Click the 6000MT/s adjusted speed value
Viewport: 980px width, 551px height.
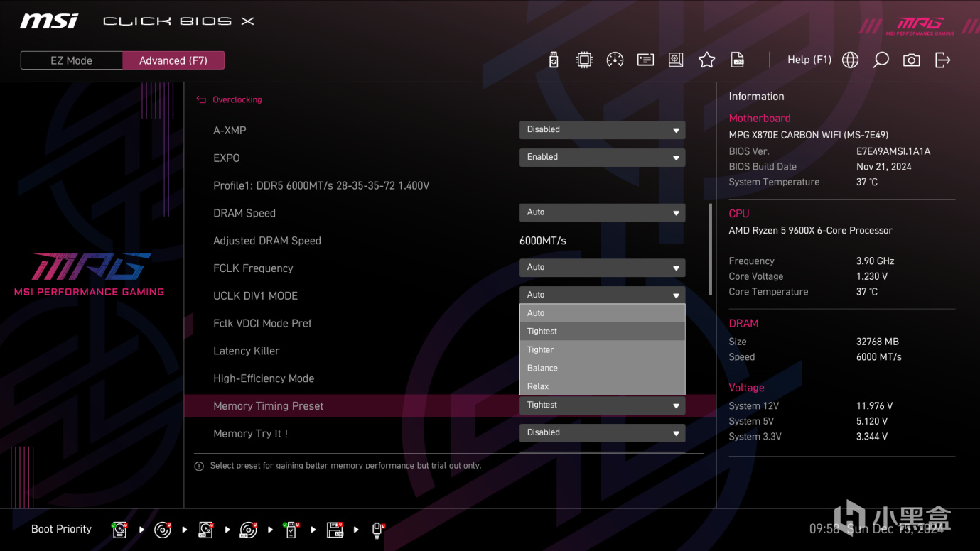(x=543, y=241)
